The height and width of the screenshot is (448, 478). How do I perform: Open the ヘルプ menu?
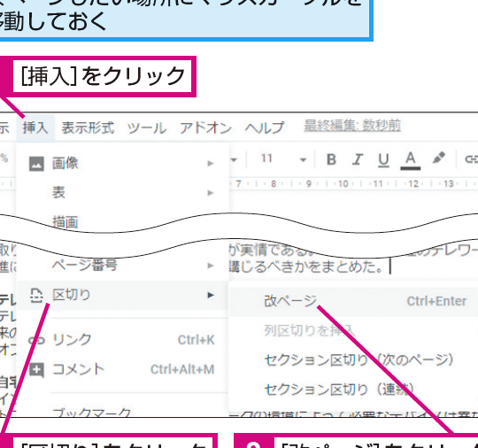pos(265,127)
